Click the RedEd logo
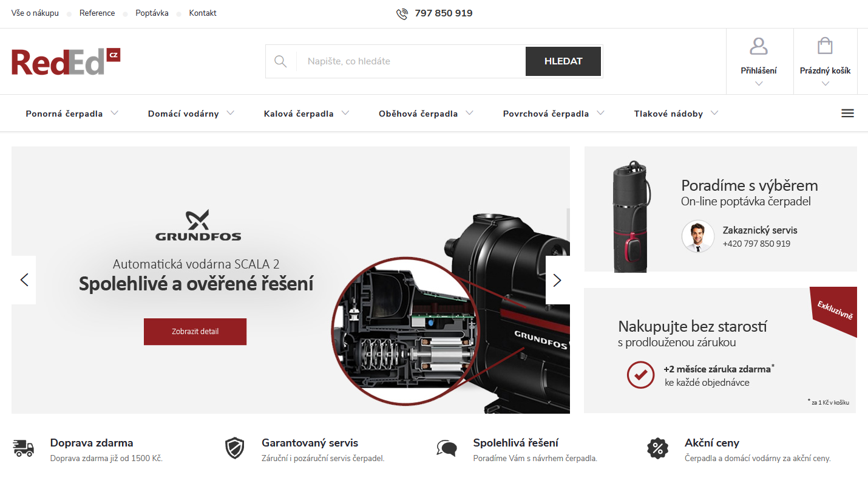The image size is (868, 486). pyautogui.click(x=66, y=61)
